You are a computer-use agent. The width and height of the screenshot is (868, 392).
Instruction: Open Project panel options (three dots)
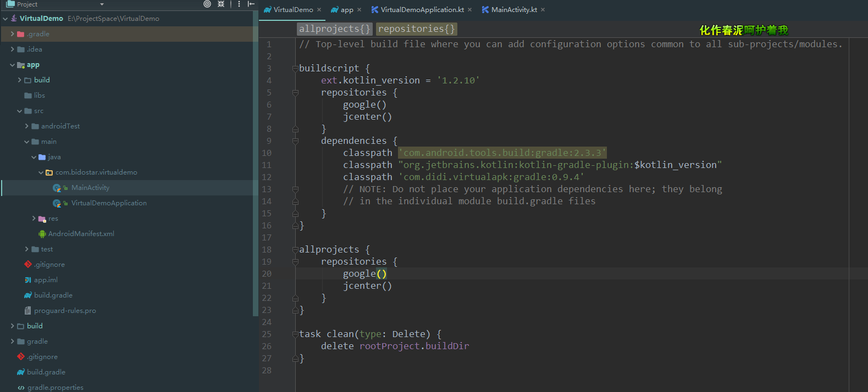[239, 4]
